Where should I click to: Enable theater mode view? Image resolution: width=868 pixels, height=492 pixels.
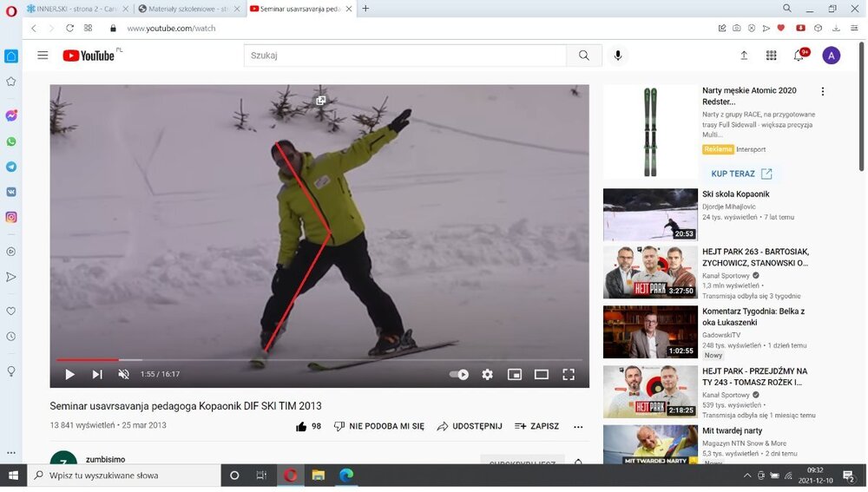pyautogui.click(x=542, y=375)
